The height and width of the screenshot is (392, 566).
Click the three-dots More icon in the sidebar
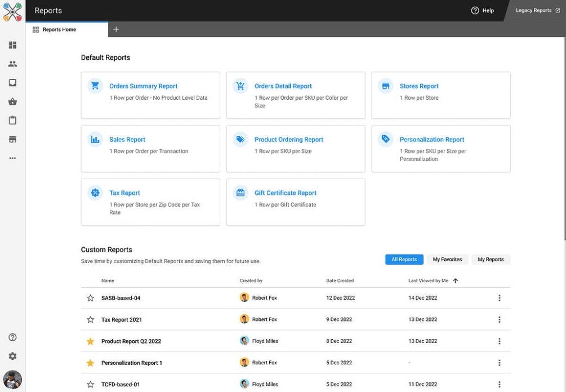tap(12, 158)
